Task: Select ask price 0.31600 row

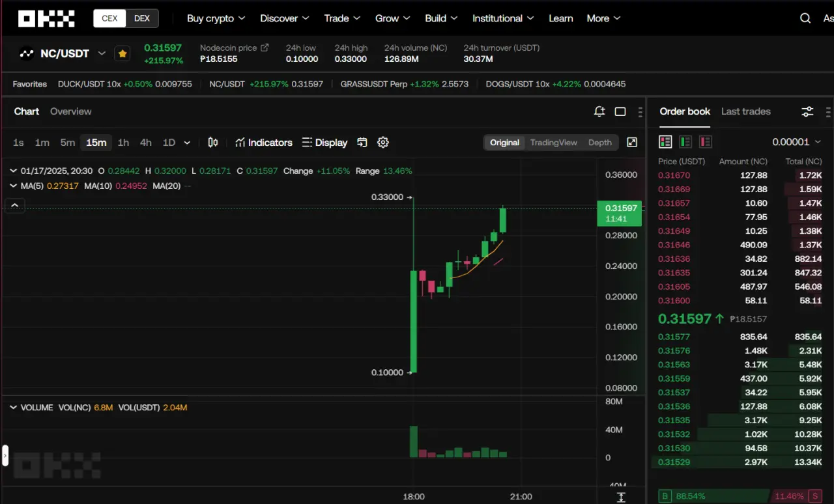Action: (740, 301)
